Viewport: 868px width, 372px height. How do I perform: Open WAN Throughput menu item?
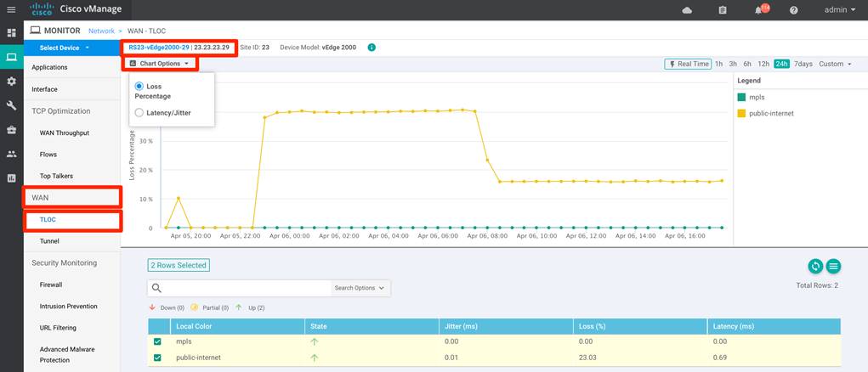(65, 133)
